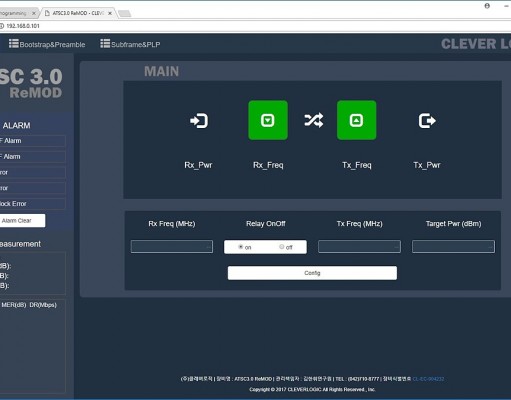Click the shuffle crossed-arrows icon
Image resolution: width=511 pixels, height=400 pixels.
pyautogui.click(x=314, y=120)
